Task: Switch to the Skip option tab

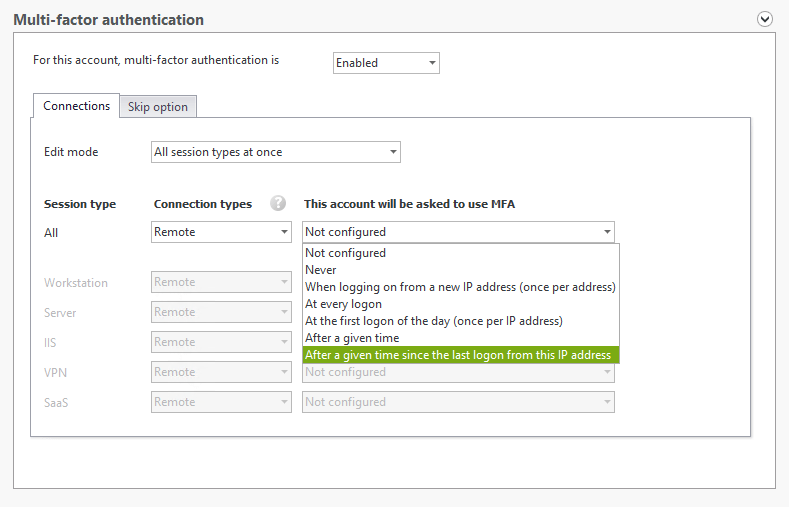Action: click(x=158, y=107)
